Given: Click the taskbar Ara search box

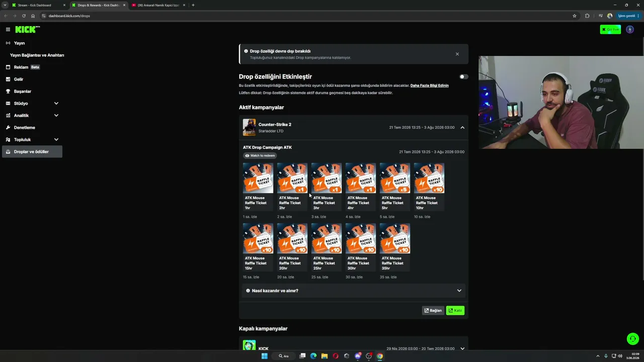Looking at the screenshot, I should pos(285,356).
